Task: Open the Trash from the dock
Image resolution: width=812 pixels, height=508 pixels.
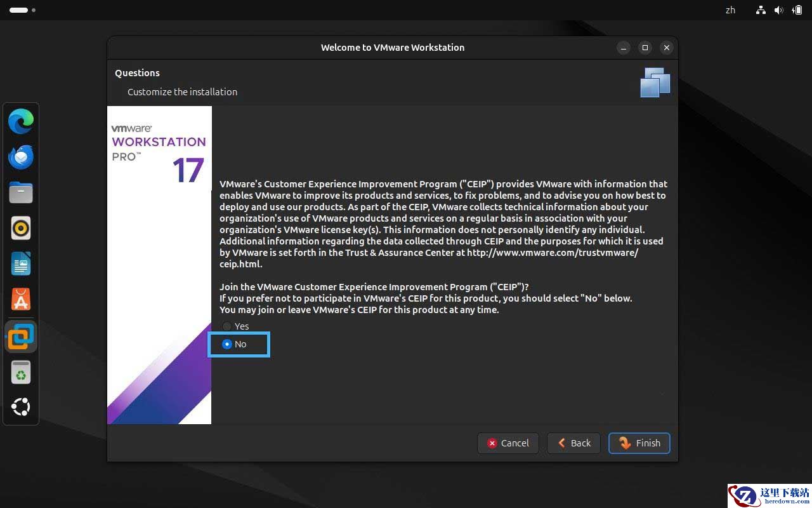Action: click(21, 372)
